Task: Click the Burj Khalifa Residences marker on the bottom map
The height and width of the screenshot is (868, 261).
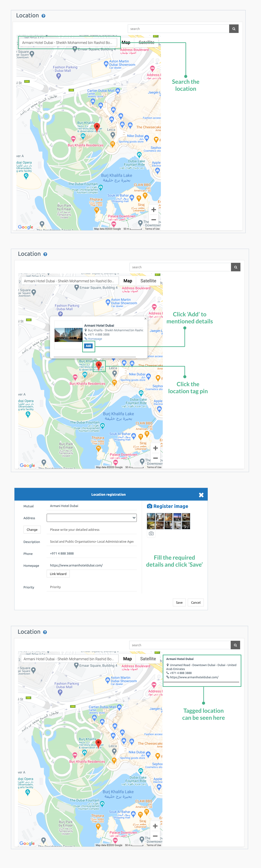Action: coord(75,755)
